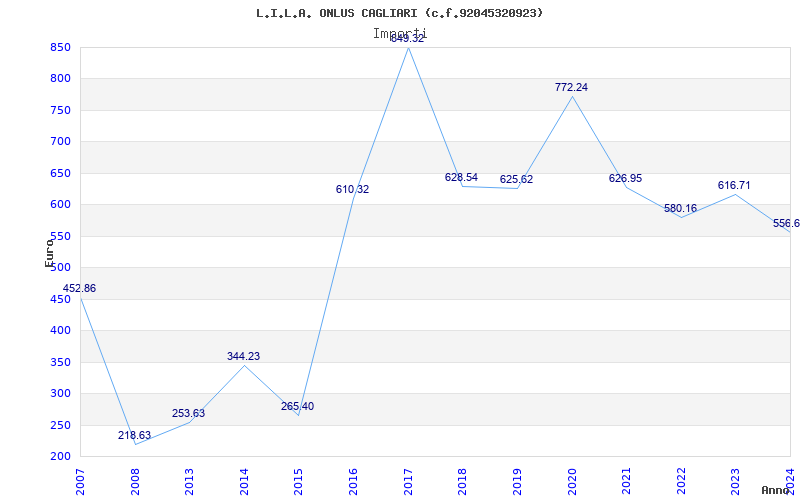Click the x-axis year 2013
Viewport: 800px width, 500px height.
[x=189, y=481]
